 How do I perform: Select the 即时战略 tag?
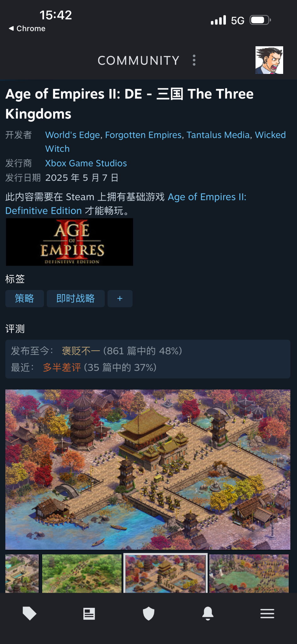(x=76, y=298)
